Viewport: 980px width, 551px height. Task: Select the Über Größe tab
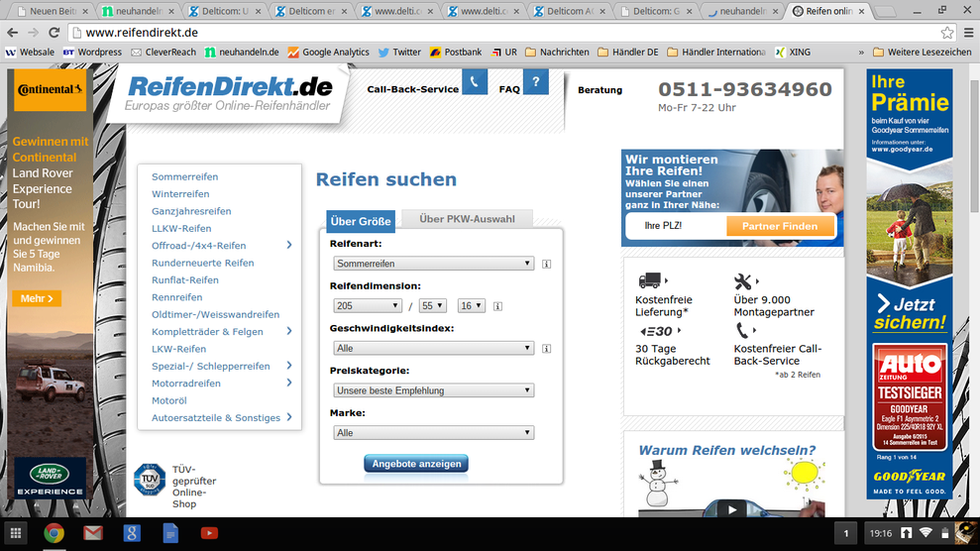point(361,221)
